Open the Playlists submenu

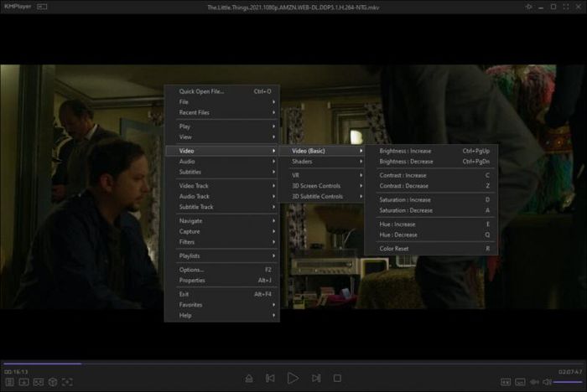221,255
